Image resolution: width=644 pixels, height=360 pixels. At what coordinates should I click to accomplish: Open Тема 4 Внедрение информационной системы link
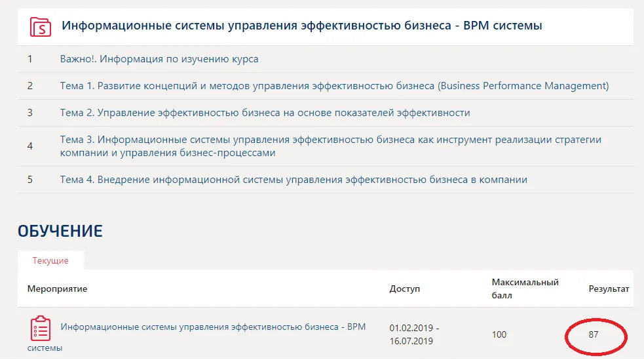point(294,180)
